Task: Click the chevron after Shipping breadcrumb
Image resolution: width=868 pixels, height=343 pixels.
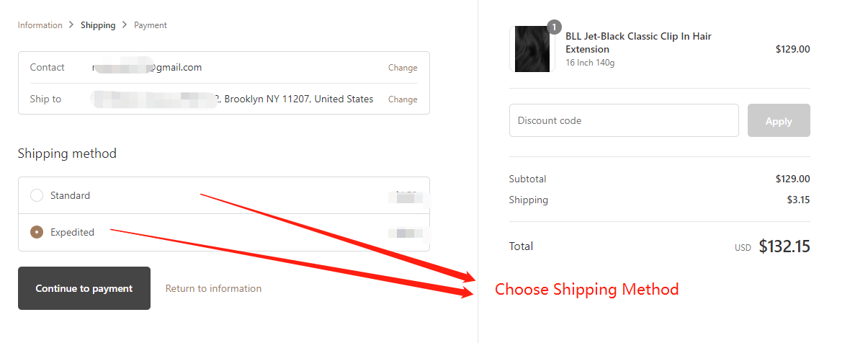Action: [125, 25]
